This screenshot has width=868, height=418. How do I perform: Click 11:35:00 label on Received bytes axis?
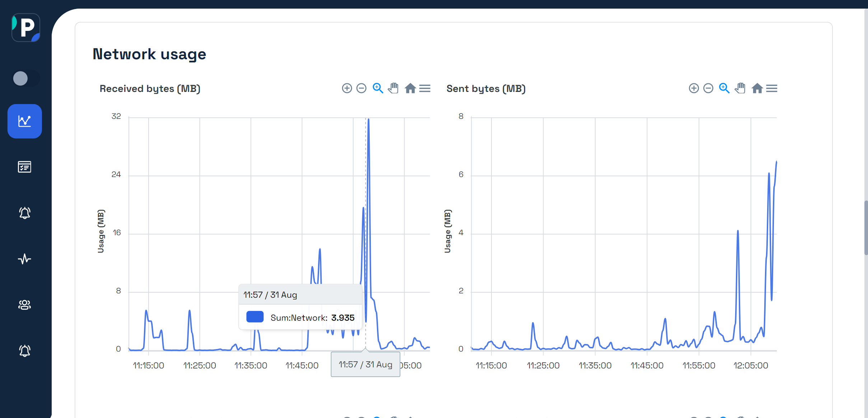coord(251,366)
